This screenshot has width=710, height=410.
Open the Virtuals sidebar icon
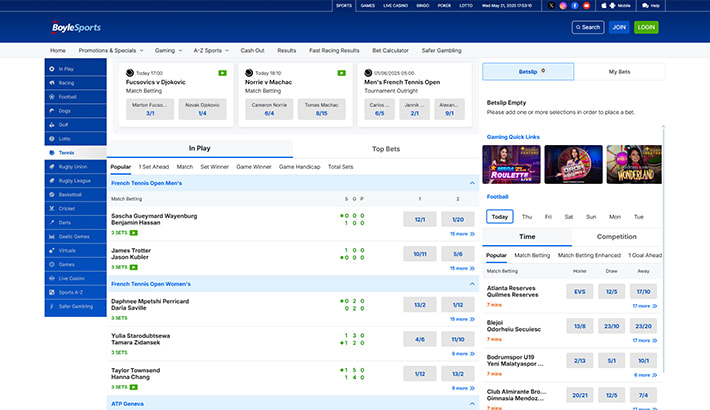52,251
